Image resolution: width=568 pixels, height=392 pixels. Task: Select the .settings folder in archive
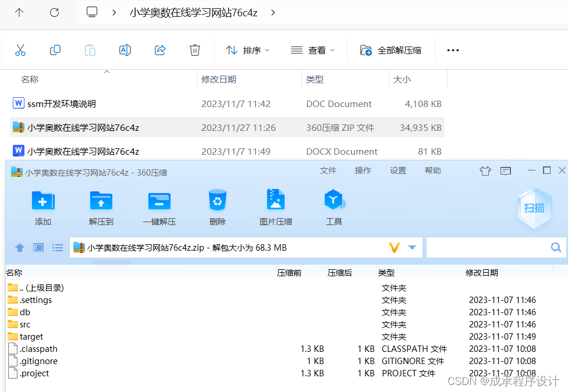30,300
